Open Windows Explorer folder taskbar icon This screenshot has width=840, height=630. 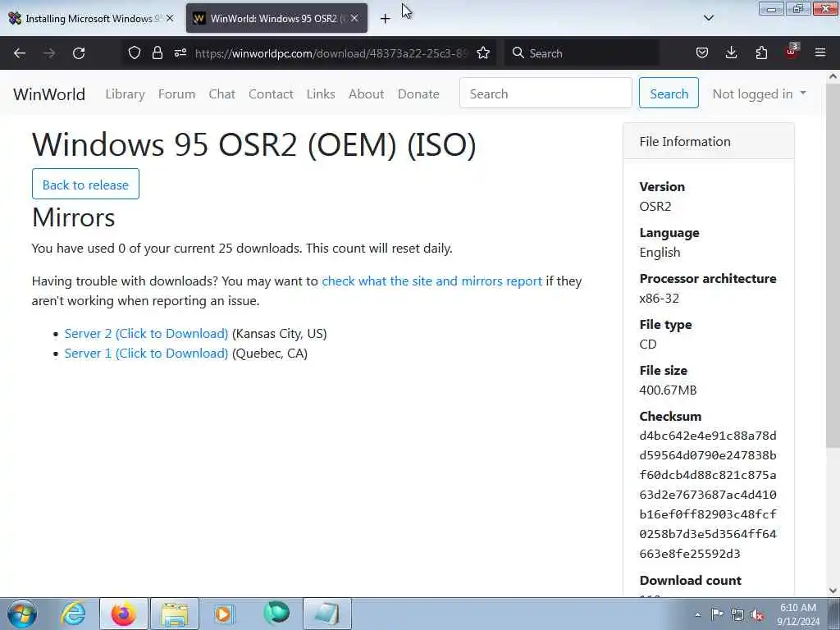pos(175,614)
